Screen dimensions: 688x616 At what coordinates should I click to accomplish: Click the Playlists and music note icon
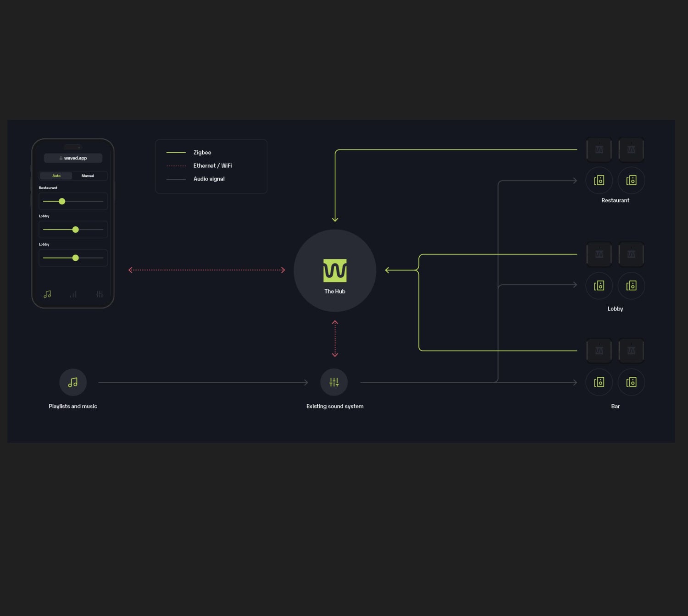pyautogui.click(x=73, y=382)
